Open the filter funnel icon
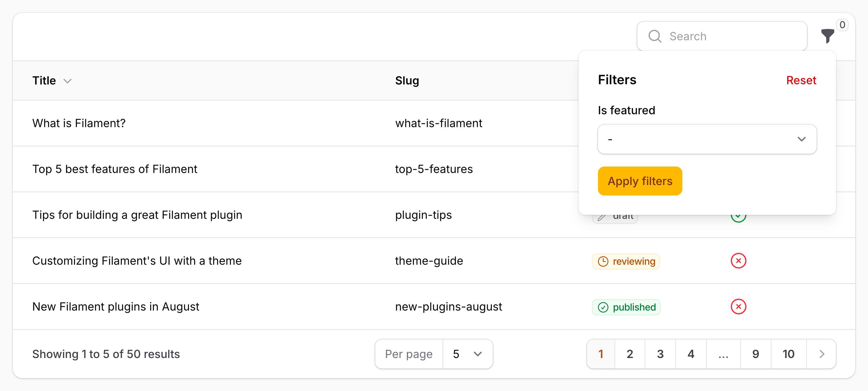Image resolution: width=868 pixels, height=391 pixels. pos(827,36)
